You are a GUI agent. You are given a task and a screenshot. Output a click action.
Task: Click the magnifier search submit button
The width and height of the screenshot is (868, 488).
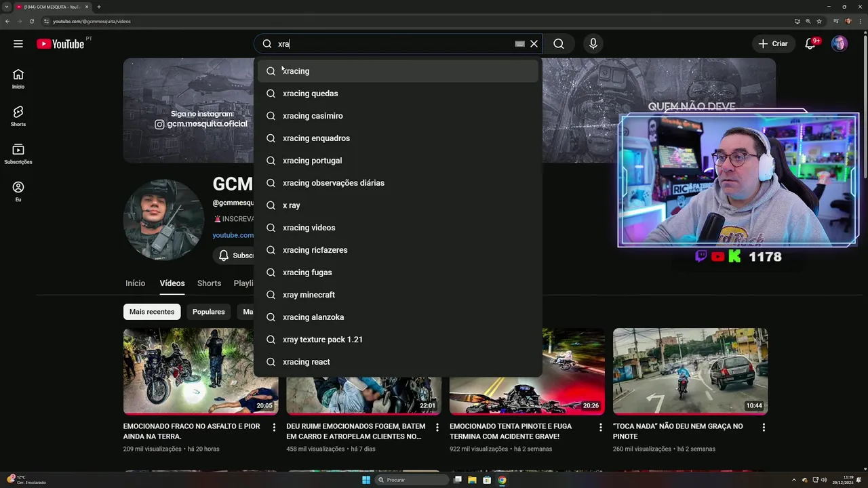coord(559,44)
